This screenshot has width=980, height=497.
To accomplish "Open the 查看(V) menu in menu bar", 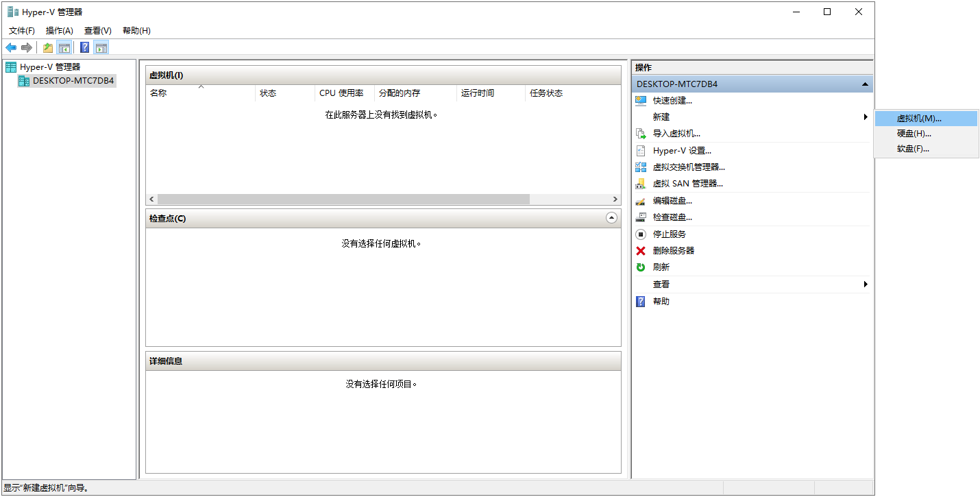I will tap(98, 31).
